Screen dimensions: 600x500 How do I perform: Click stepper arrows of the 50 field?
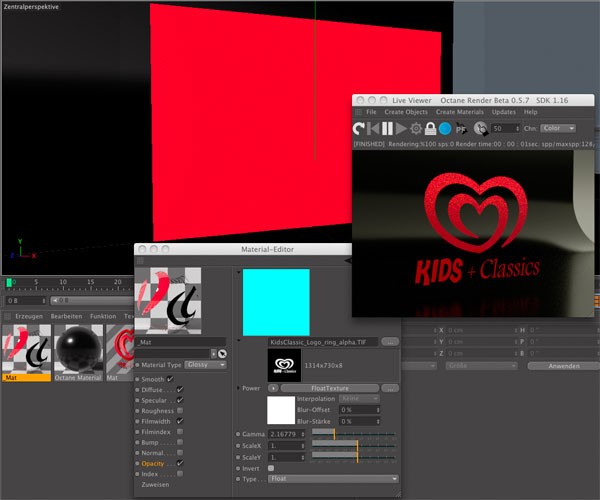coord(517,129)
